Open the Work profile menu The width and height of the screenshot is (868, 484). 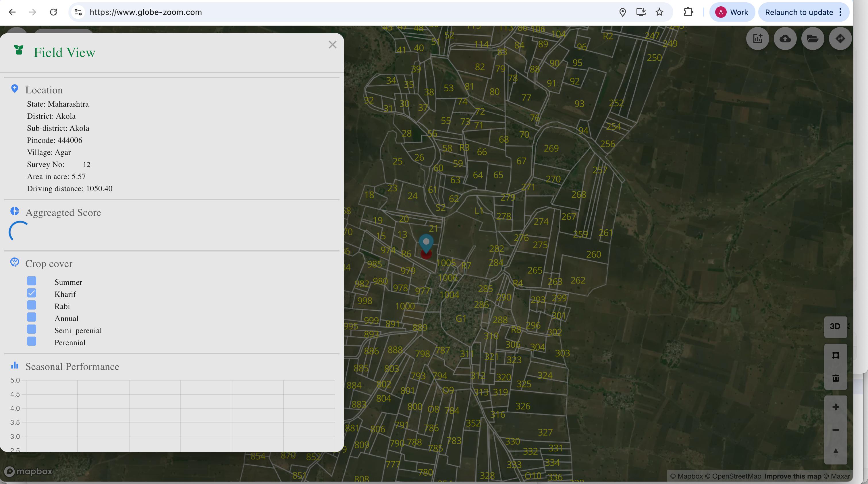pyautogui.click(x=732, y=12)
